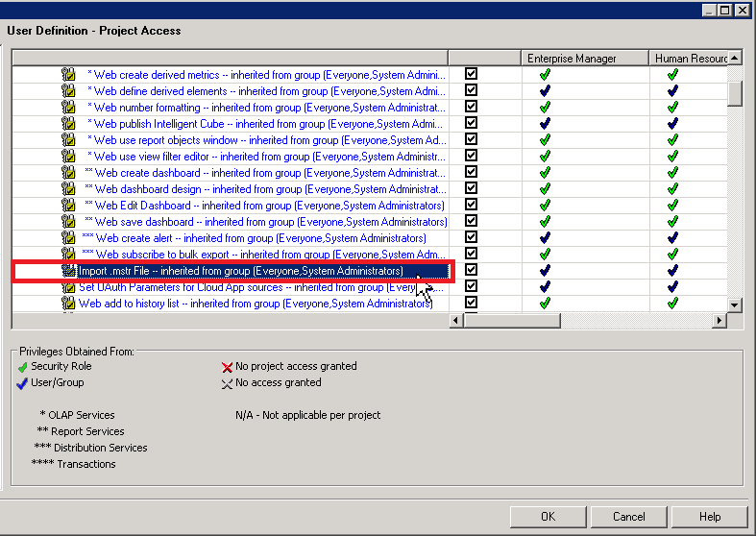Click privilege icon beside Web create derived metrics

click(68, 74)
